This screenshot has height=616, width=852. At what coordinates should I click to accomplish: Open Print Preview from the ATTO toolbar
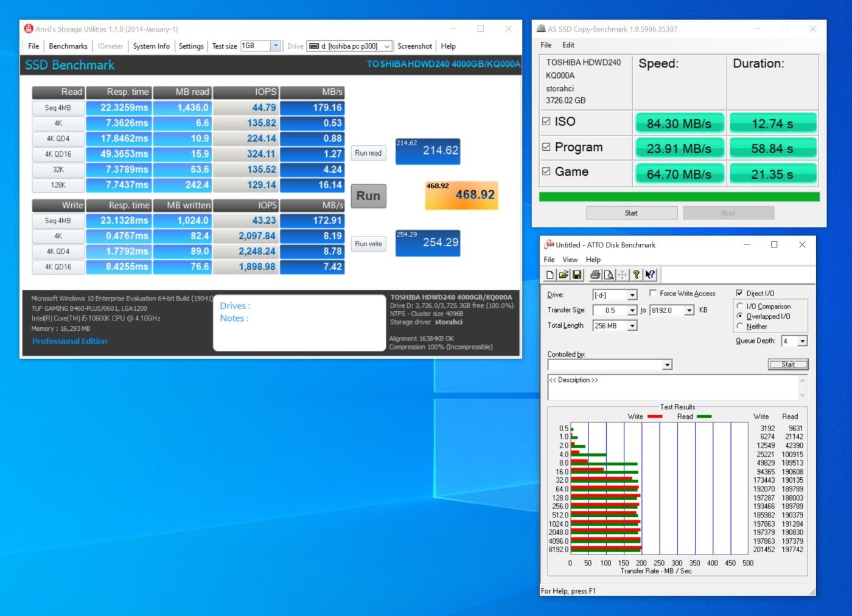pos(609,275)
